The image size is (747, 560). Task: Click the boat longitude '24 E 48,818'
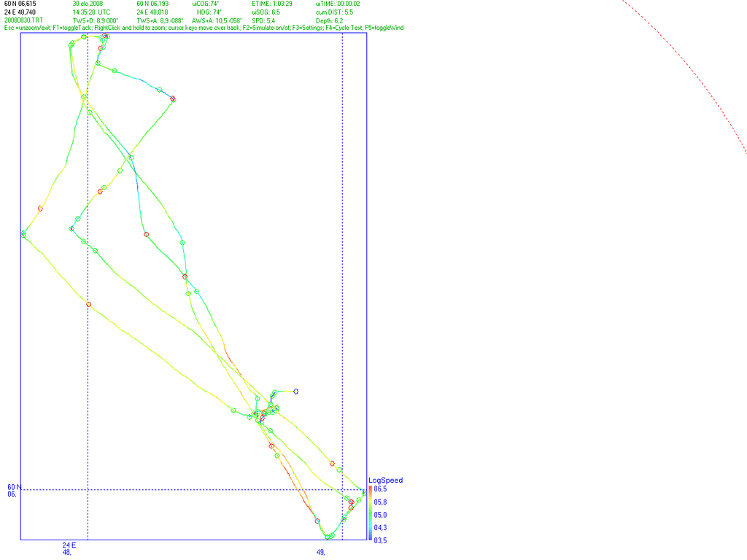[x=152, y=12]
